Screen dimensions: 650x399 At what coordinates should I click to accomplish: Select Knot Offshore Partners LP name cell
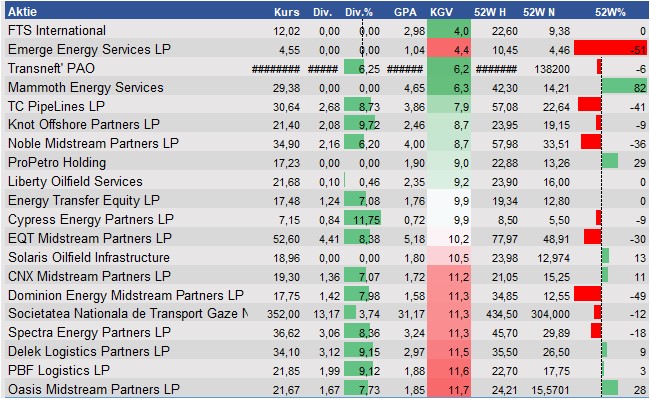84,124
